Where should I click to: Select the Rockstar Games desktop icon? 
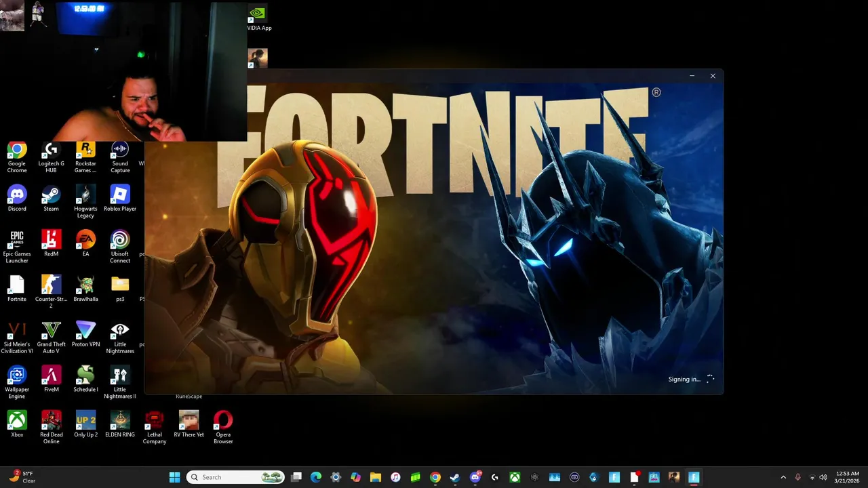[x=85, y=157]
